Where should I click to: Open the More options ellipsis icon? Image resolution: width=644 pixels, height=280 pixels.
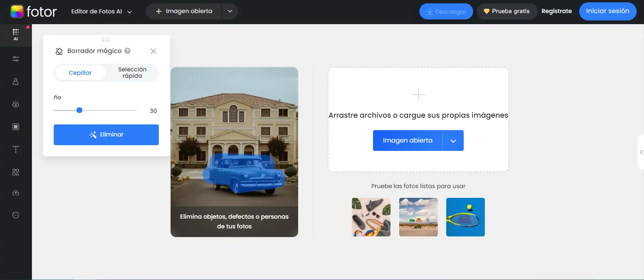click(x=16, y=215)
